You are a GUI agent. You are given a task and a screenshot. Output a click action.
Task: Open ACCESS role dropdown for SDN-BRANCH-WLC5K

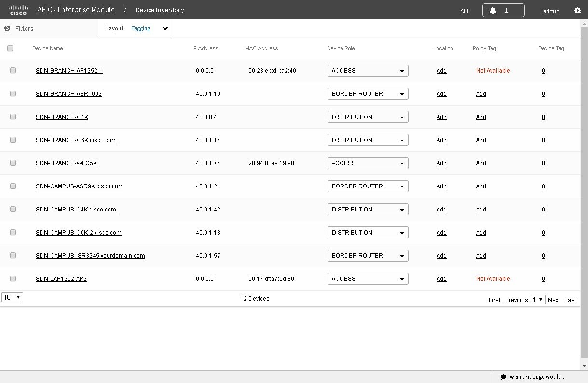point(368,163)
